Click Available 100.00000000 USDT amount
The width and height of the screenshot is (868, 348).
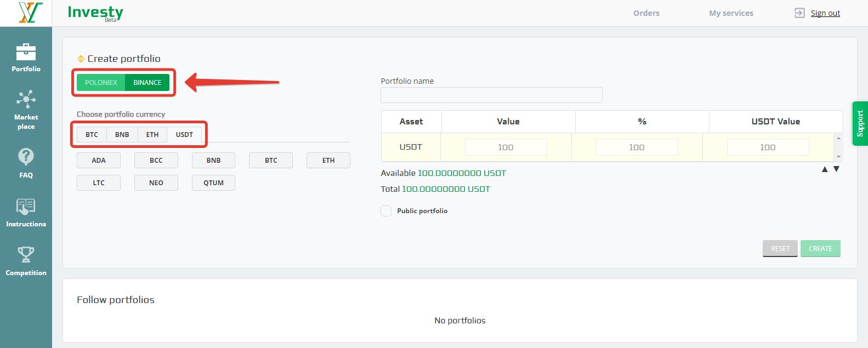click(462, 173)
